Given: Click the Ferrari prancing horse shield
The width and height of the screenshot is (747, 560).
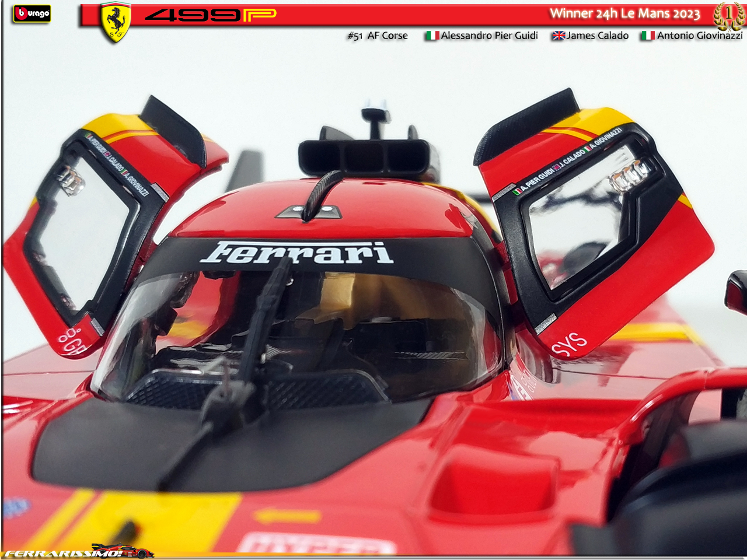Looking at the screenshot, I should point(116,22).
